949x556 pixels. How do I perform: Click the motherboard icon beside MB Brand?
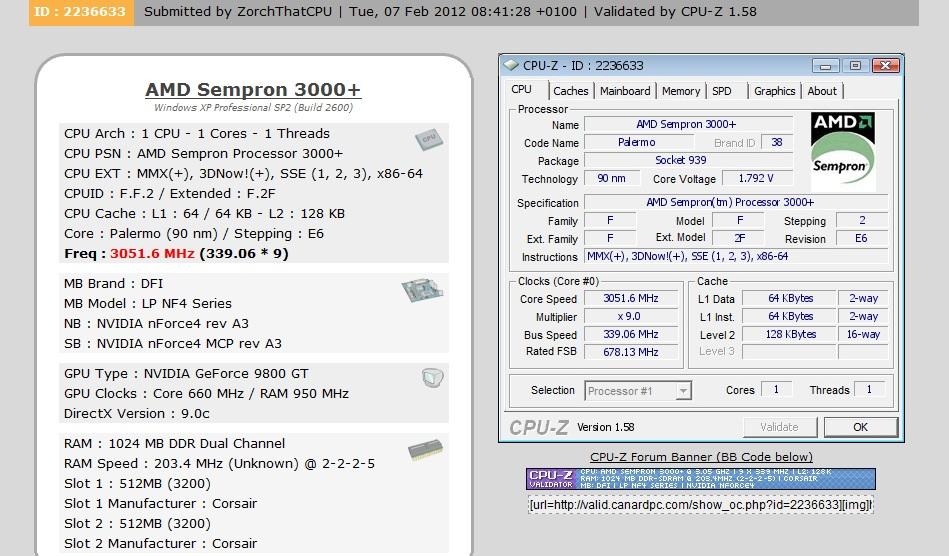[x=422, y=290]
